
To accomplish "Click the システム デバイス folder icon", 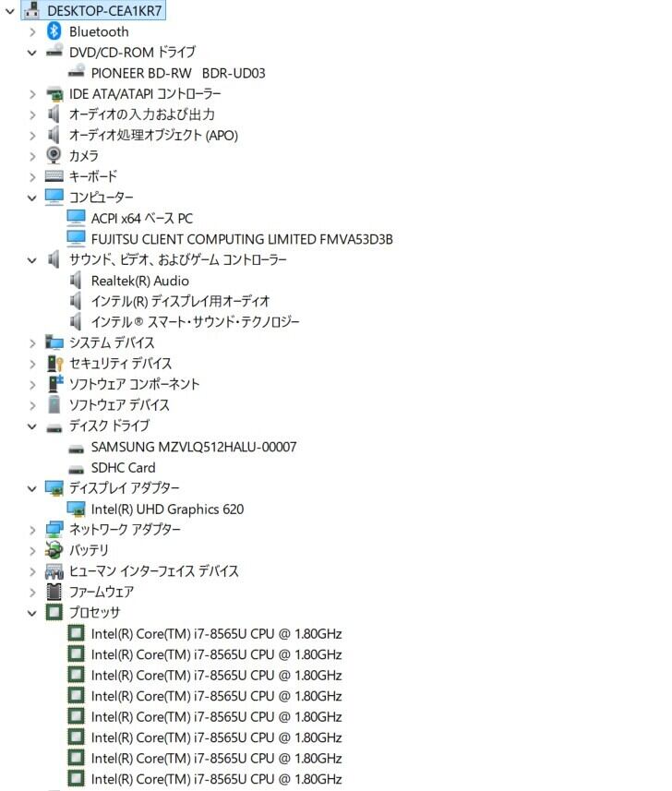I will coord(54,342).
